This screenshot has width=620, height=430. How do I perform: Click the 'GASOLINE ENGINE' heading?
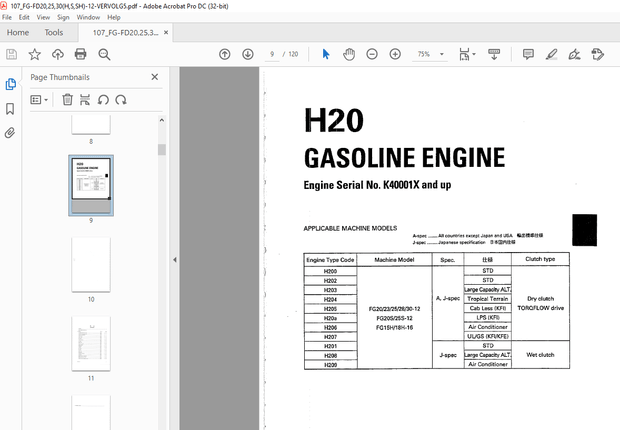pos(405,158)
